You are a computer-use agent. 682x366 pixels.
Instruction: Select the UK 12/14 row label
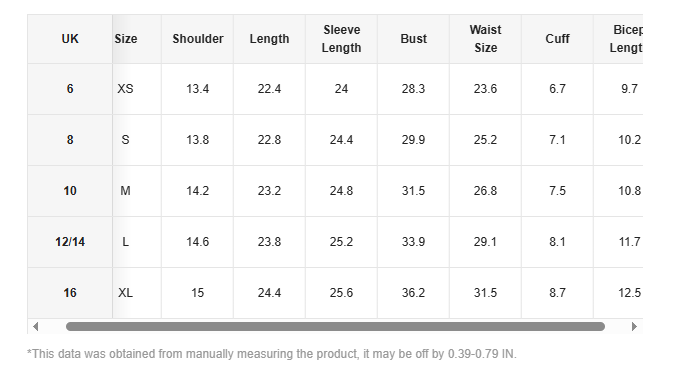70,242
